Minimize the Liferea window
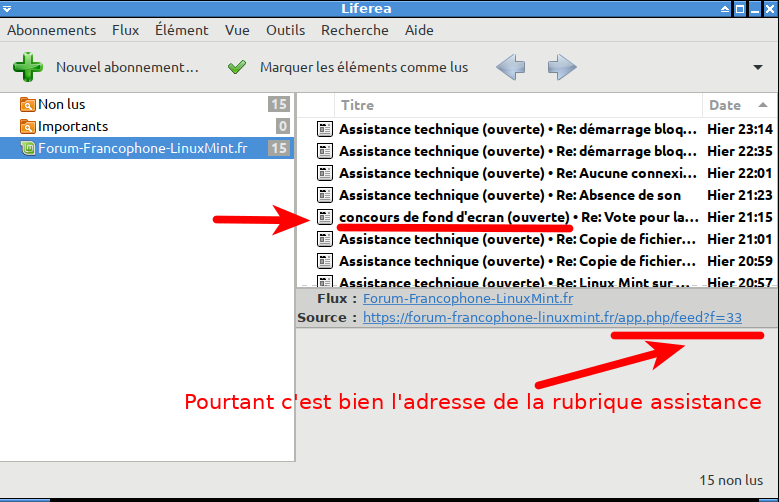The height and width of the screenshot is (502, 779). tap(755, 8)
